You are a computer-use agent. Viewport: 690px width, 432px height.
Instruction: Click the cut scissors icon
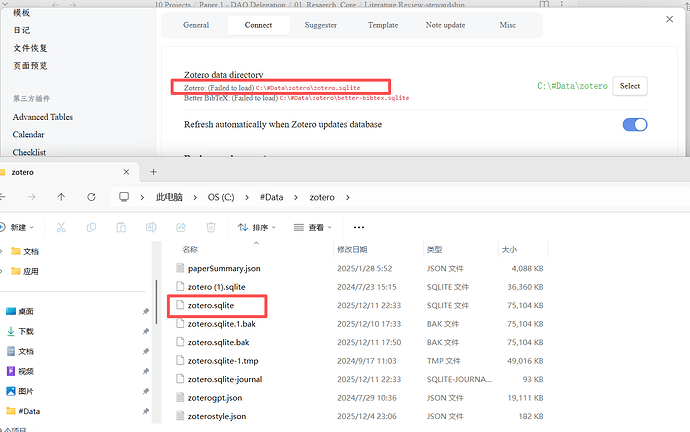(60, 227)
